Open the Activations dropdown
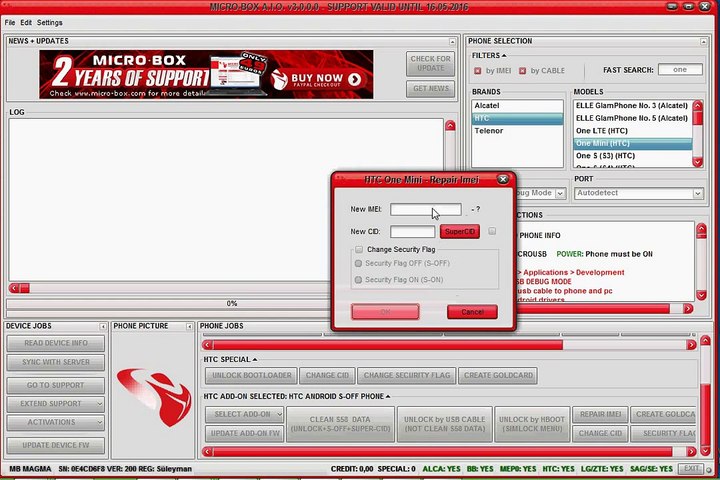720x480 pixels. pyautogui.click(x=56, y=422)
